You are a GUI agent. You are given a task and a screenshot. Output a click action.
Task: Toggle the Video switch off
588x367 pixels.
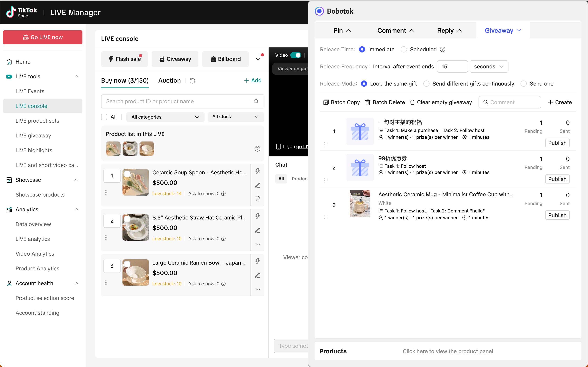(x=295, y=55)
